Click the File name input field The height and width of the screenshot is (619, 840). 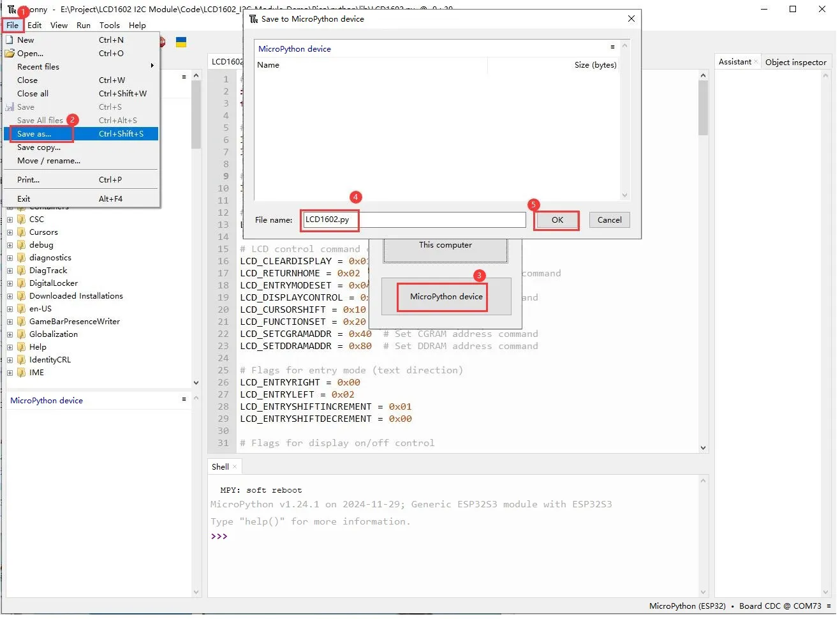pyautogui.click(x=415, y=220)
